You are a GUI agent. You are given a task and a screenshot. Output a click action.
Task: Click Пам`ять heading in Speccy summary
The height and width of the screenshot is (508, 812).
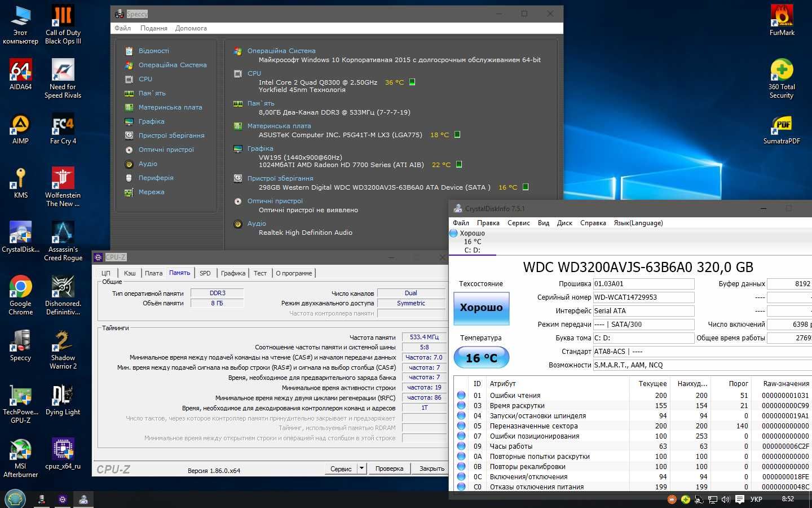coord(261,103)
